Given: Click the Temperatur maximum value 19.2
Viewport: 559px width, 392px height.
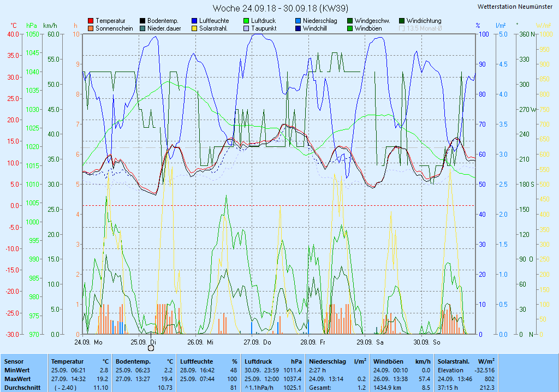Looking at the screenshot, I should (102, 379).
